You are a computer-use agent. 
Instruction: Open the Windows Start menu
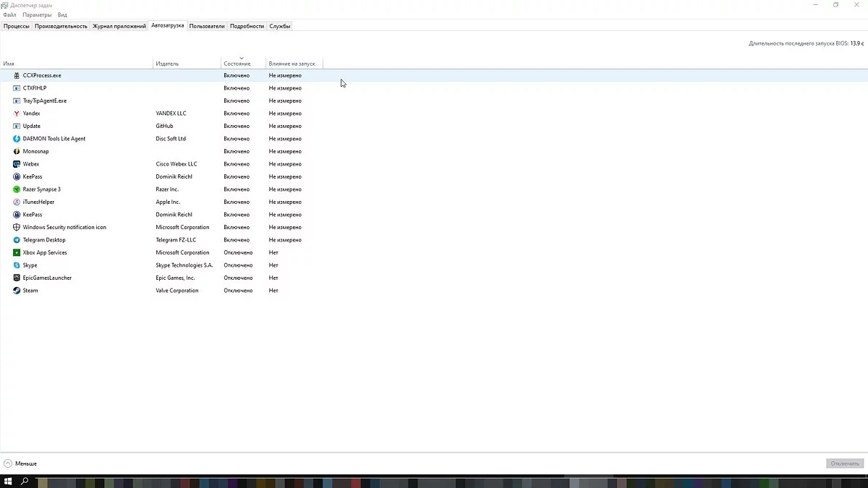click(8, 481)
